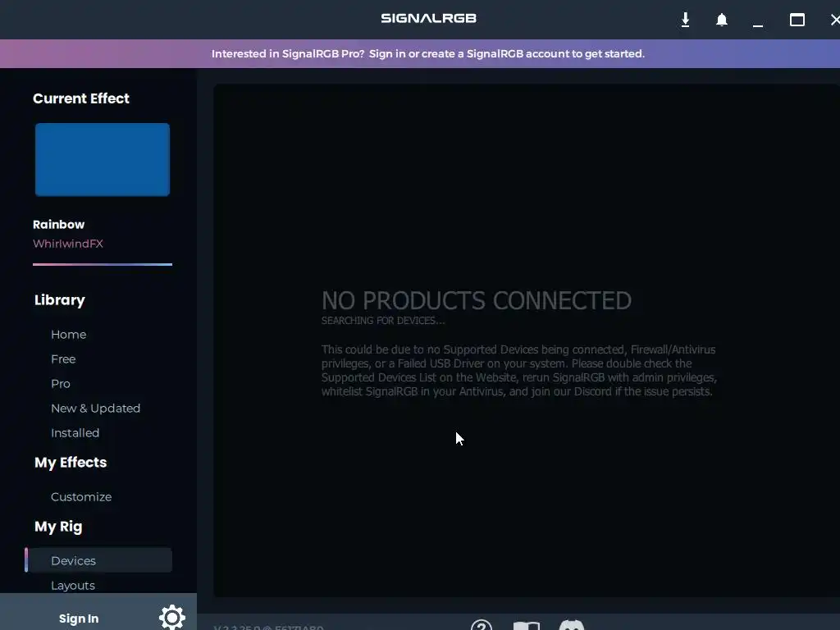
Task: Open the Discord icon in footer
Action: click(572, 625)
